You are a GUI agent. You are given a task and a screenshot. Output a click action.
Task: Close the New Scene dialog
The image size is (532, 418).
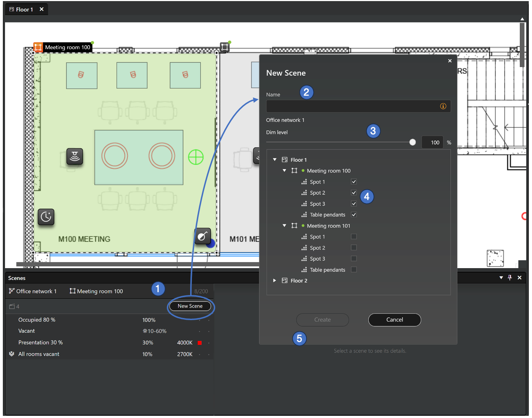point(450,61)
